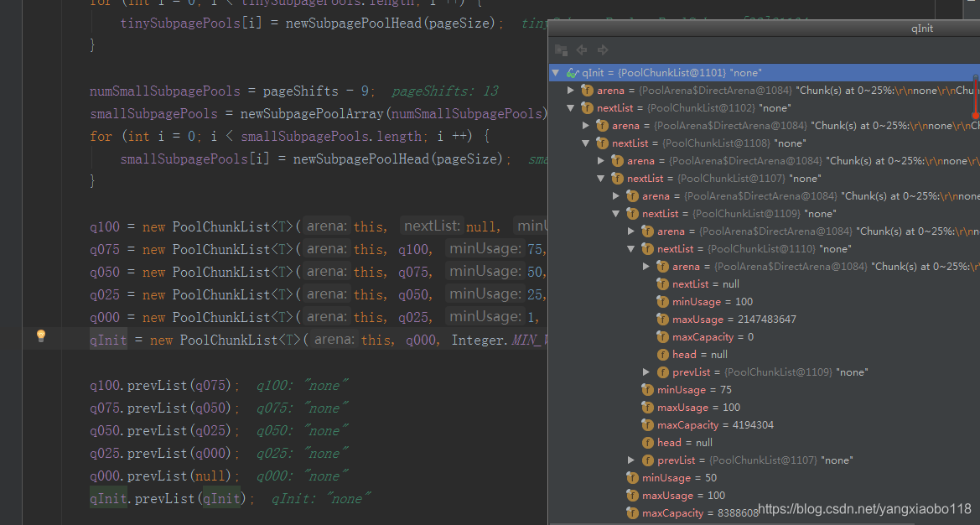
Task: Click field icon of maxCapacity = 4194304
Action: point(647,425)
